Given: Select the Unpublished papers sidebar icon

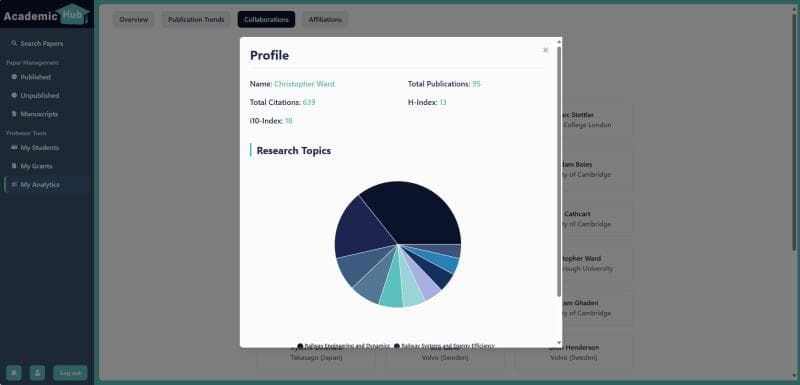Looking at the screenshot, I should point(14,95).
